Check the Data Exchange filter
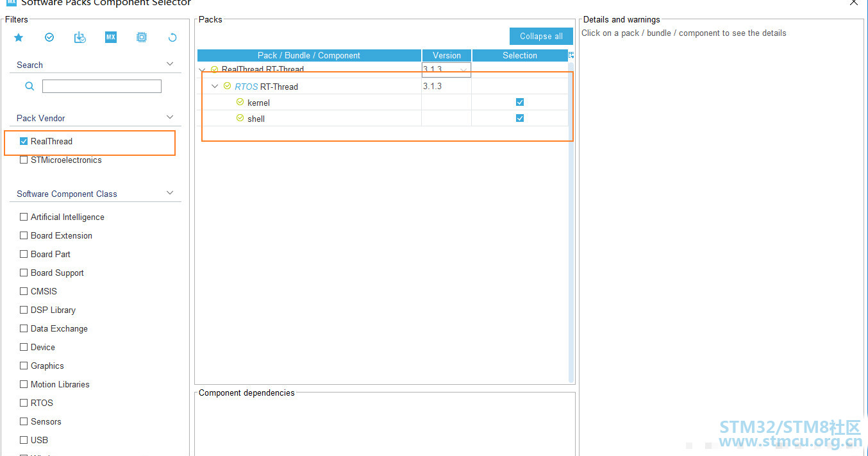Viewport: 868px width, 456px height. point(24,328)
